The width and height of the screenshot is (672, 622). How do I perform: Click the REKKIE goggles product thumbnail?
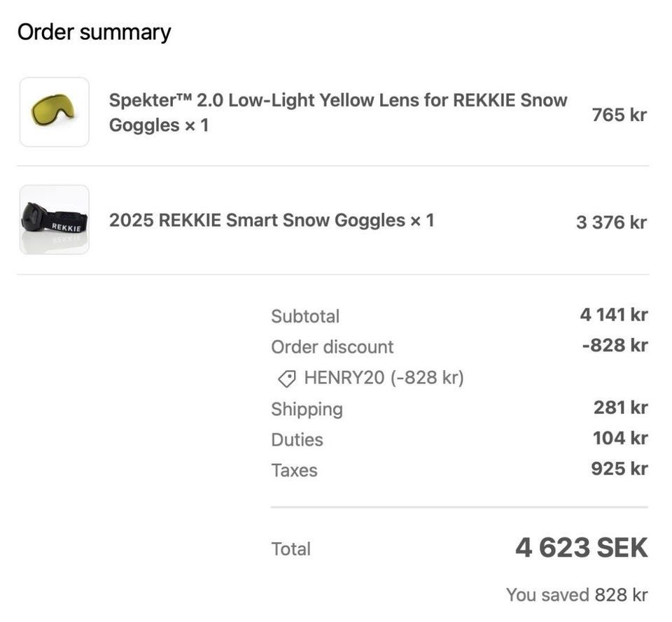55,220
